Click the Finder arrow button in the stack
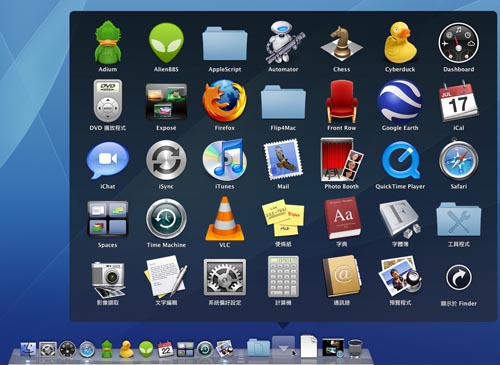 (x=459, y=277)
